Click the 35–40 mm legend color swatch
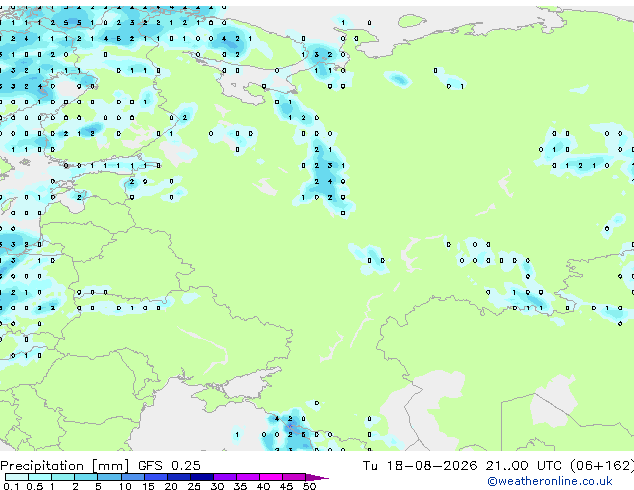 [x=248, y=477]
